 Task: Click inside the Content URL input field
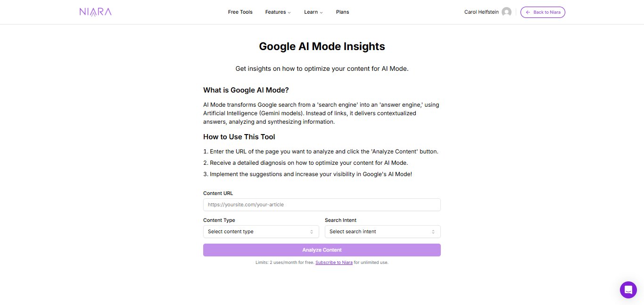click(322, 204)
